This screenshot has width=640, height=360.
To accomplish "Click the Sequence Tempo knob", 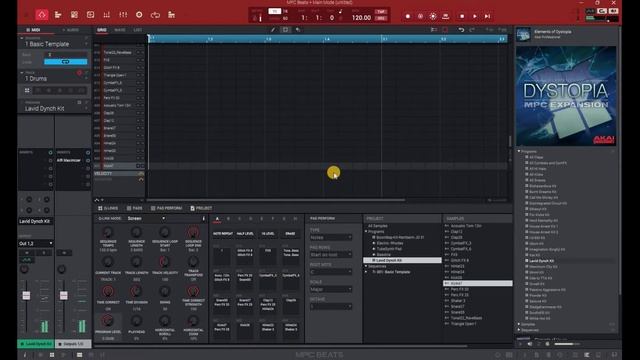I will (x=108, y=233).
